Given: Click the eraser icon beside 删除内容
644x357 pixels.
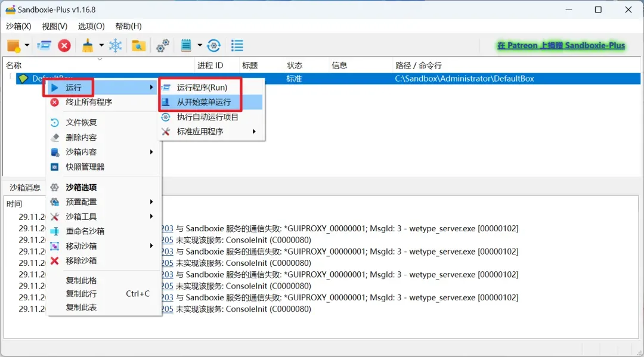Looking at the screenshot, I should 55,137.
